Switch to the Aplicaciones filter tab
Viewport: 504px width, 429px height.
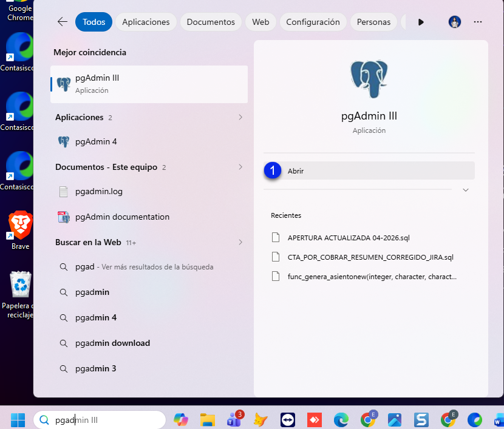point(146,22)
